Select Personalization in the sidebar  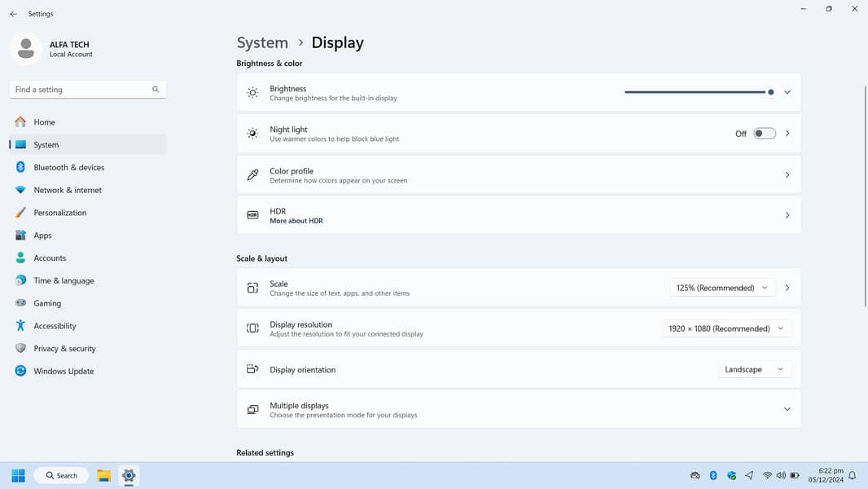pyautogui.click(x=60, y=213)
